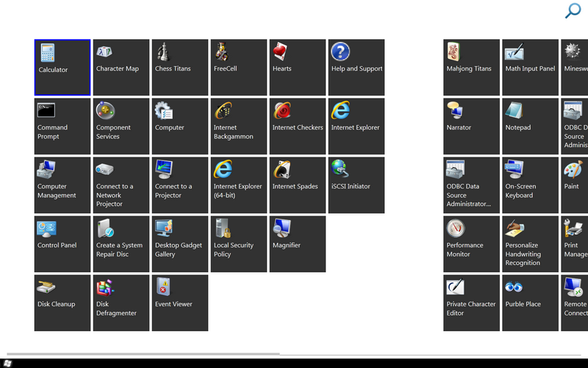Open Hearts card game
Screen dimensions: 588x368
(298, 68)
